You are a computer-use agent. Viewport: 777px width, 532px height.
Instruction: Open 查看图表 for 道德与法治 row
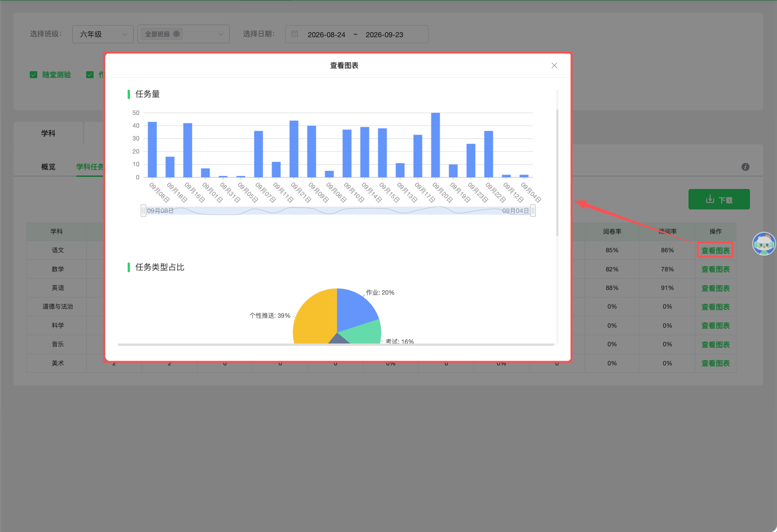click(x=716, y=307)
